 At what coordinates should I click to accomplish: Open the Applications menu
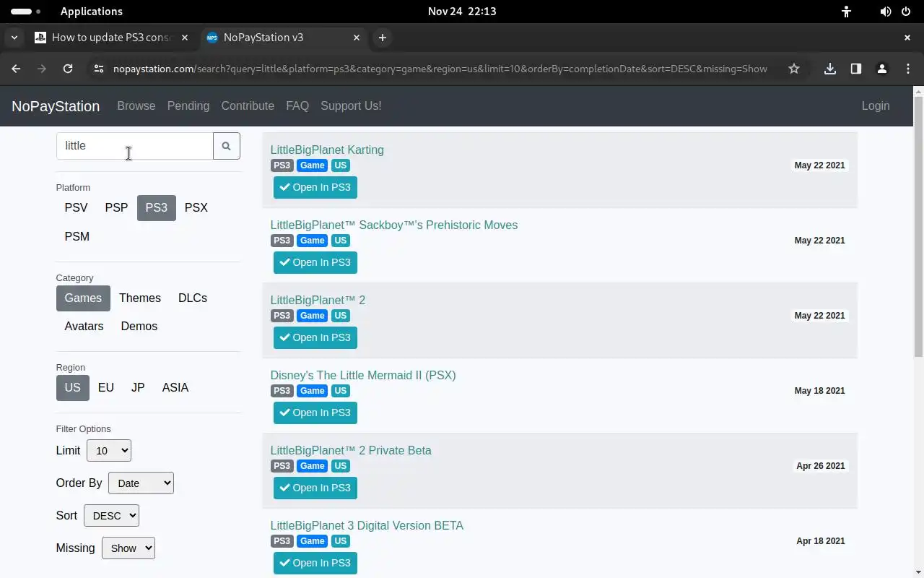(92, 12)
